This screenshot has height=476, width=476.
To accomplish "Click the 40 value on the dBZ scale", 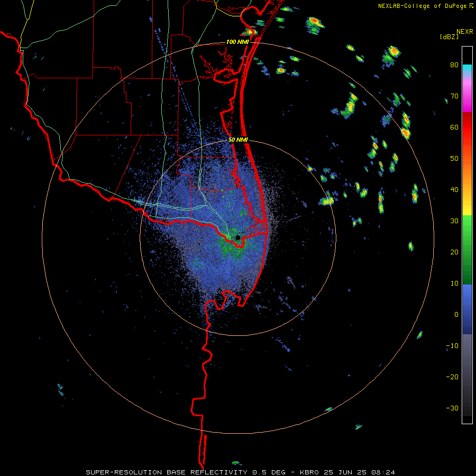I will [454, 190].
